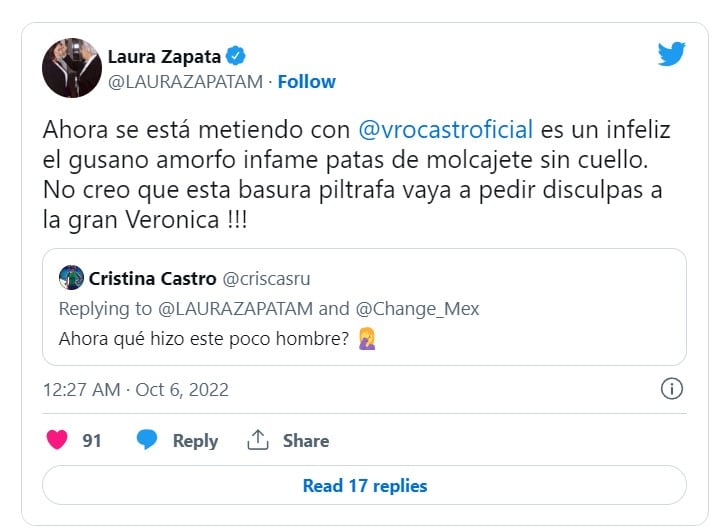Follow the @LAURAZAPATAM account

pyautogui.click(x=306, y=81)
